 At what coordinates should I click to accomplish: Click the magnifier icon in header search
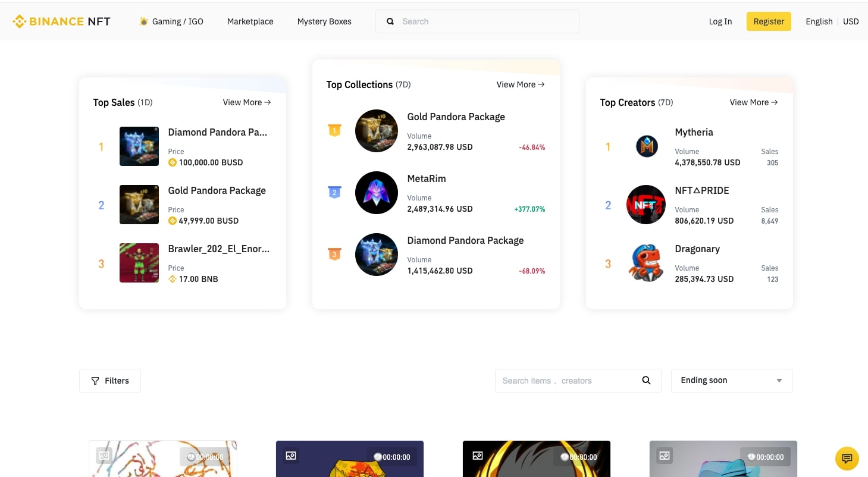390,21
